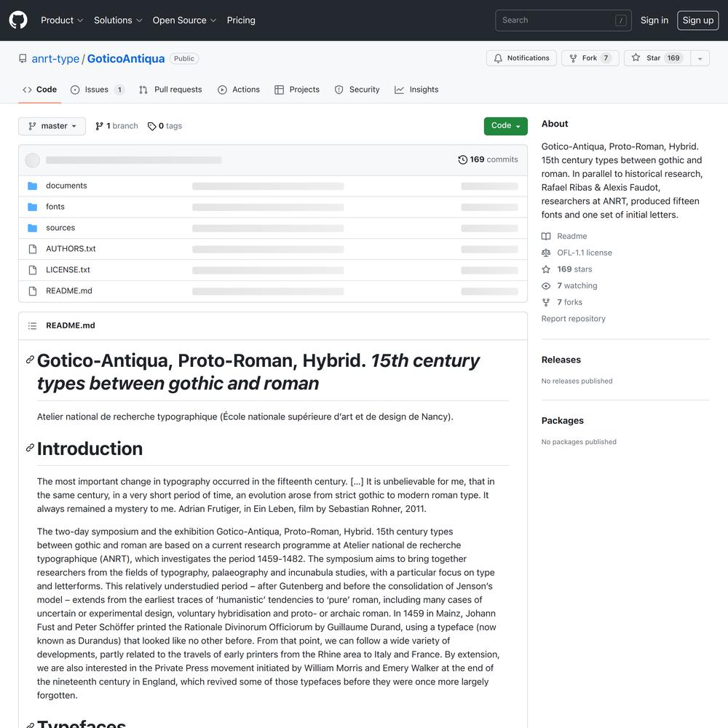Viewport: 728px width, 728px height.
Task: Switch to the Actions tab
Action: point(239,90)
